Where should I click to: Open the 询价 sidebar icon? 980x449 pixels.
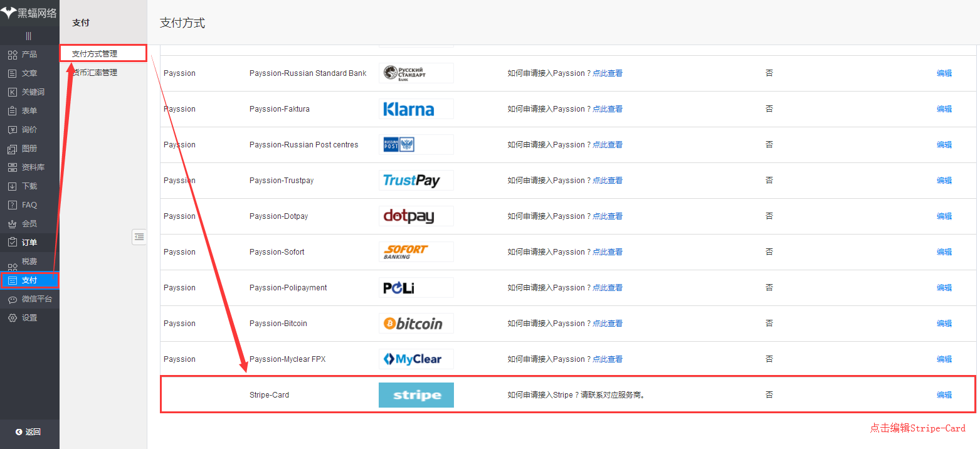click(x=13, y=130)
